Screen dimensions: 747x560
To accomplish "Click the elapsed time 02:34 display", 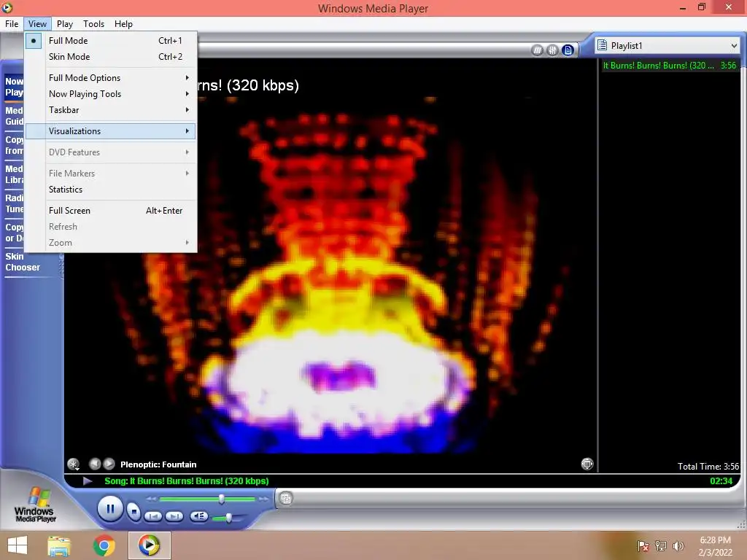I will pos(721,481).
